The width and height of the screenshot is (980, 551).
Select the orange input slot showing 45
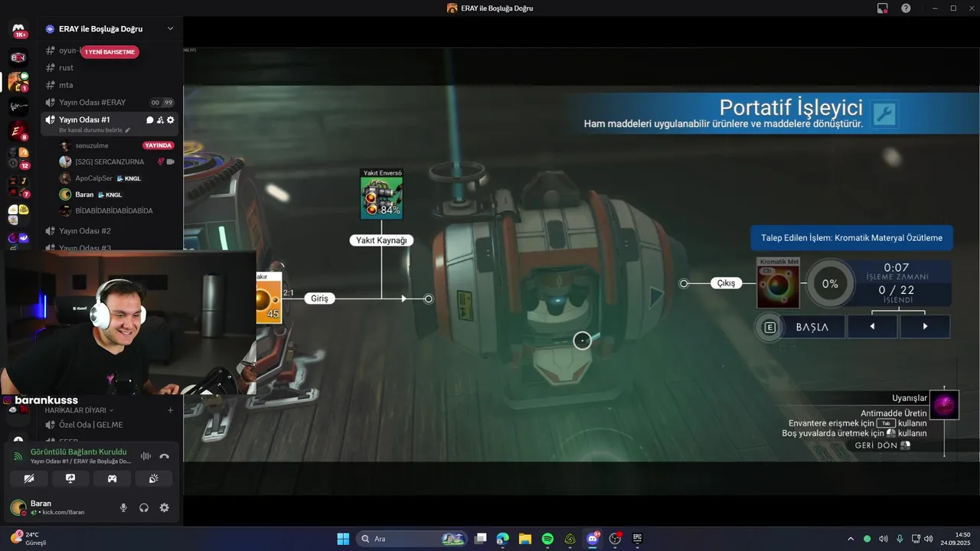269,297
